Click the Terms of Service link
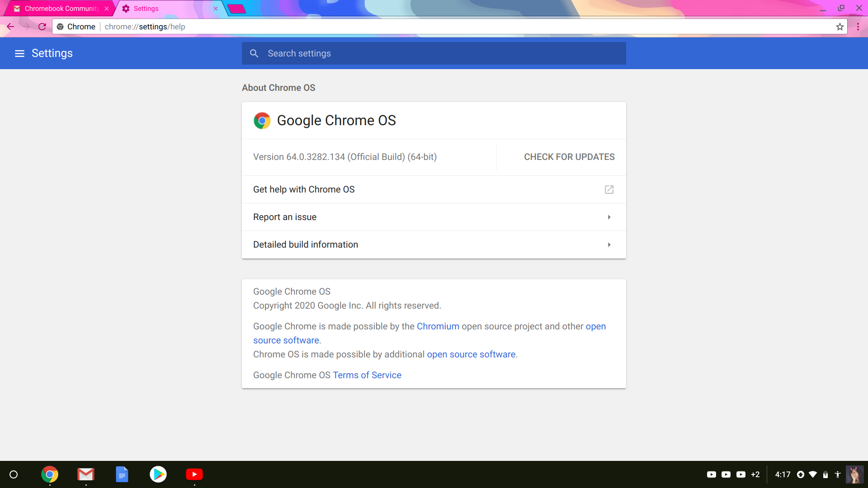This screenshot has width=868, height=488. [x=367, y=375]
